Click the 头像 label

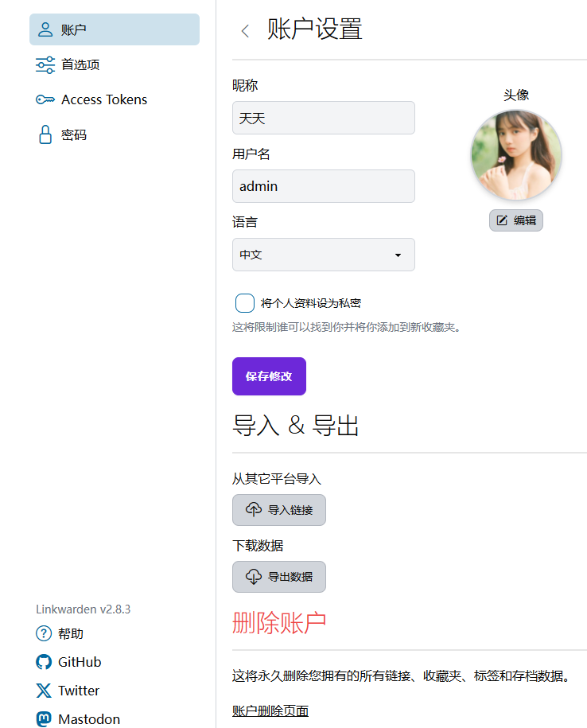516,95
